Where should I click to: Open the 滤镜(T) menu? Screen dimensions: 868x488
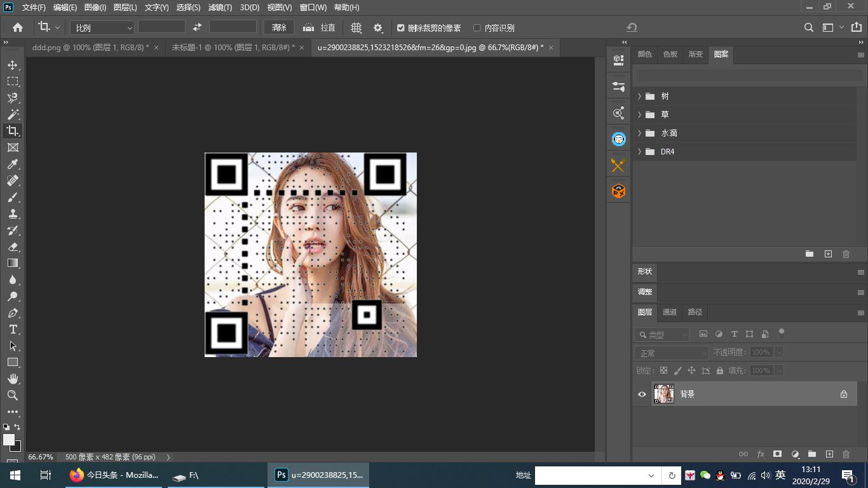coord(220,8)
